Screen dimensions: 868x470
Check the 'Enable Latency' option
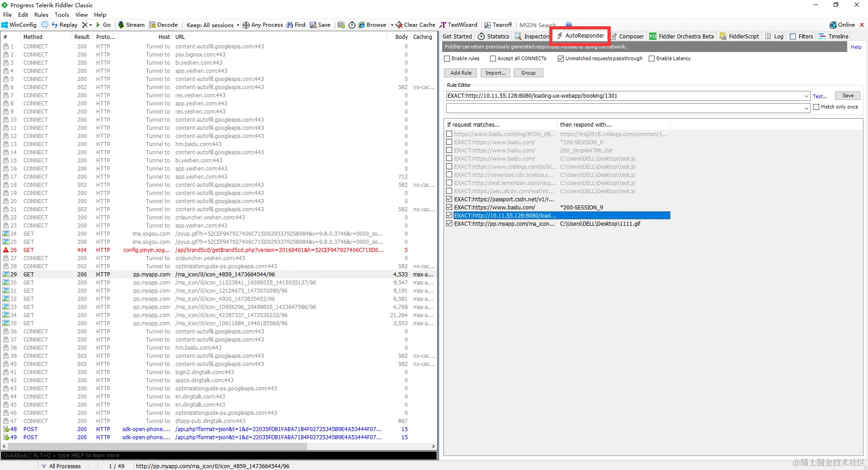pyautogui.click(x=652, y=58)
